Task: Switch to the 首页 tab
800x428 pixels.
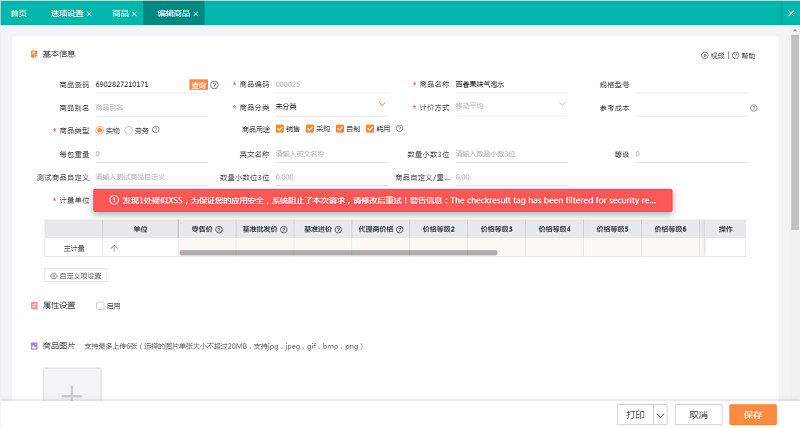Action: (x=19, y=13)
